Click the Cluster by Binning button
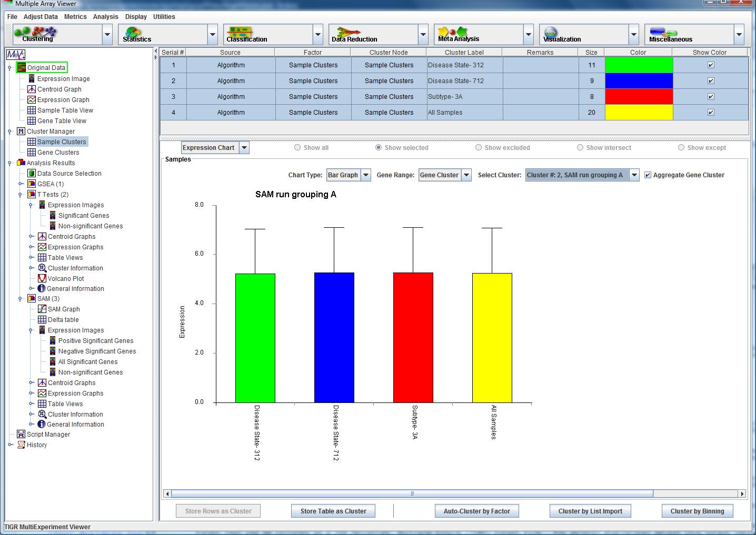Viewport: 756px width, 535px height. [x=697, y=511]
